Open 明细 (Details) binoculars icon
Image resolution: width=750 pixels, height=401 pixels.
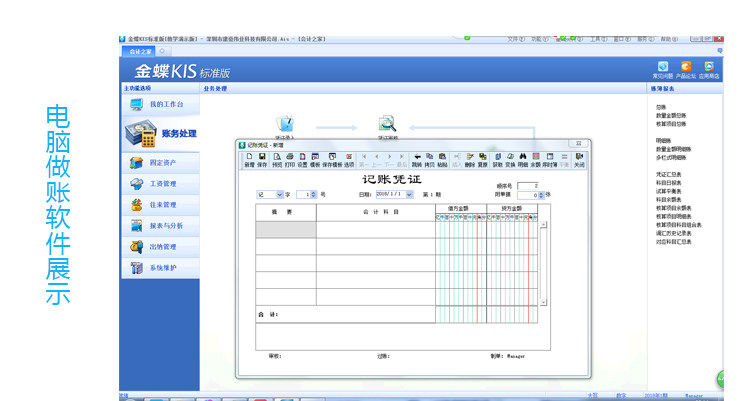[x=523, y=160]
